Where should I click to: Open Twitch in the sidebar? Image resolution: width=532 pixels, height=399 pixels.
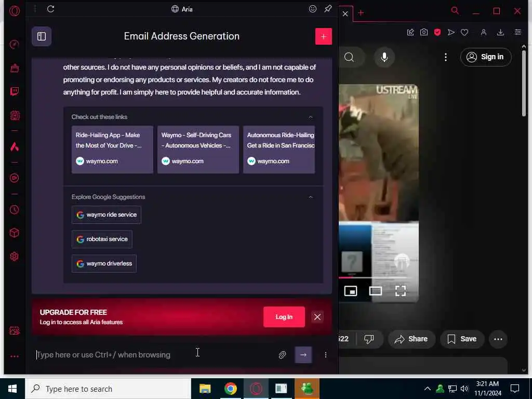tap(14, 91)
